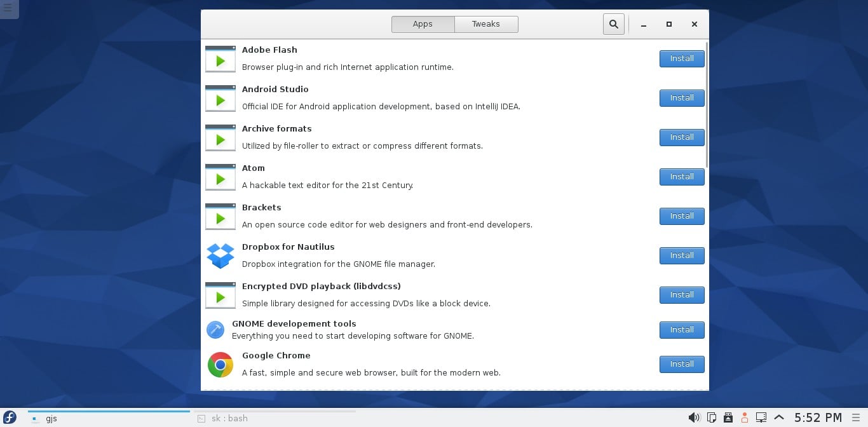Image resolution: width=868 pixels, height=427 pixels.
Task: Click the 'Google Chrome' title text
Action: click(x=276, y=355)
